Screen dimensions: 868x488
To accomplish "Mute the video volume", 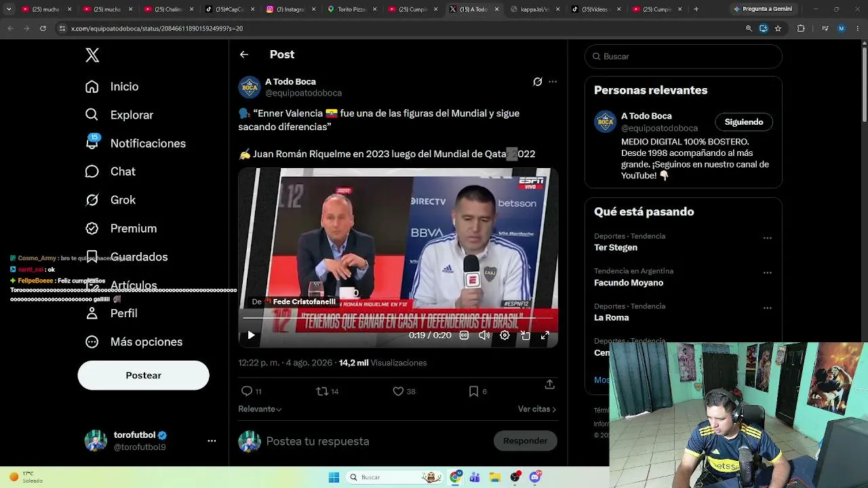I will click(x=484, y=335).
